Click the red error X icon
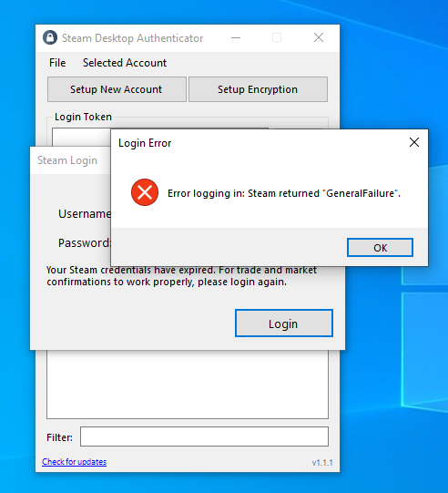The width and height of the screenshot is (448, 493). 145,192
